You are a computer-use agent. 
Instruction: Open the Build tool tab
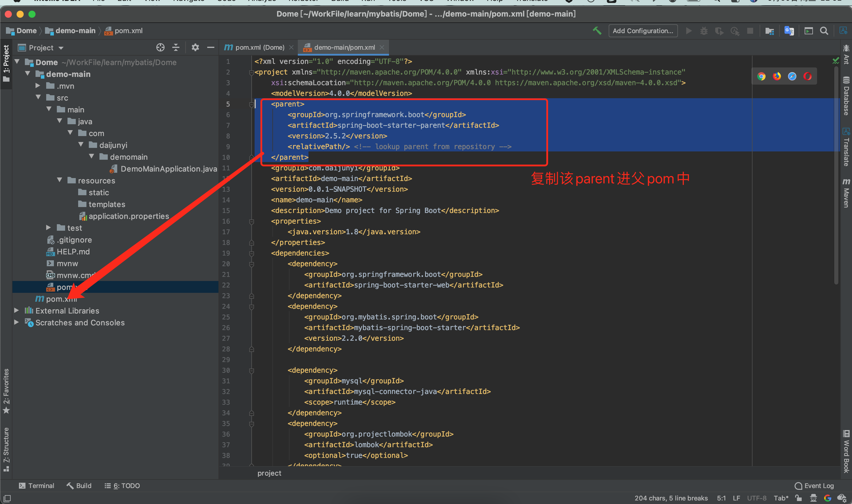point(79,486)
